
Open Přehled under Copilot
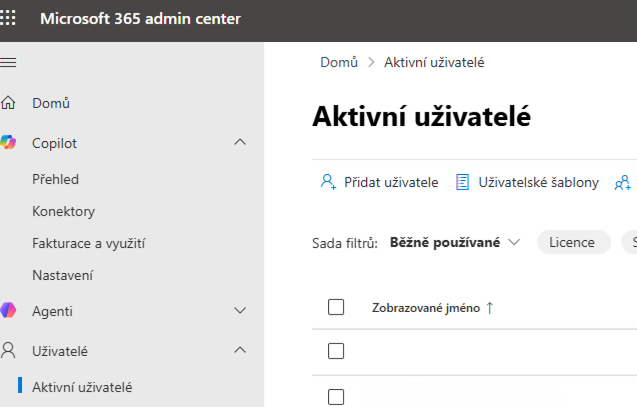[55, 179]
